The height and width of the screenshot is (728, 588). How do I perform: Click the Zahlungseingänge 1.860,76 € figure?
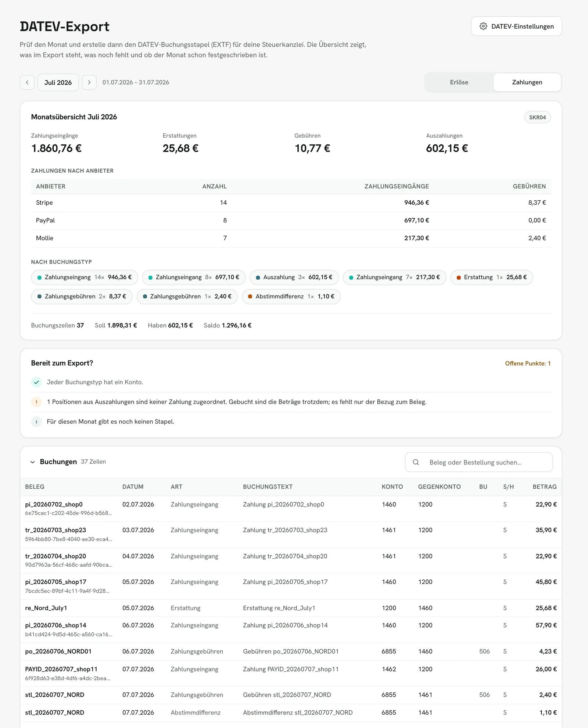coord(57,148)
